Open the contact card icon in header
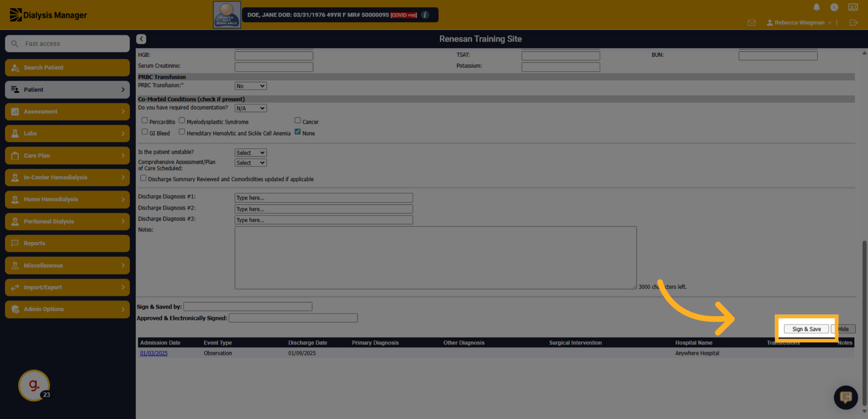The image size is (868, 419). (x=853, y=7)
